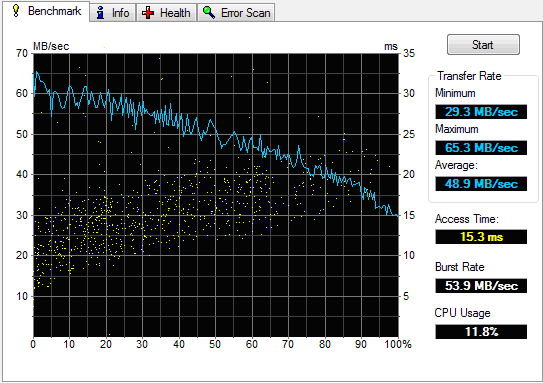Click the ms axis label above graph
The image size is (543, 383).
[391, 46]
